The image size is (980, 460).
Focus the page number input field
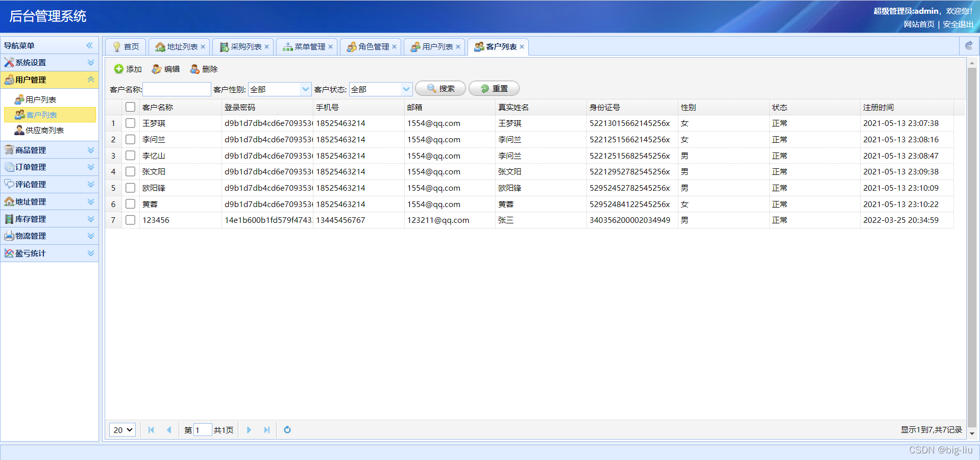203,430
